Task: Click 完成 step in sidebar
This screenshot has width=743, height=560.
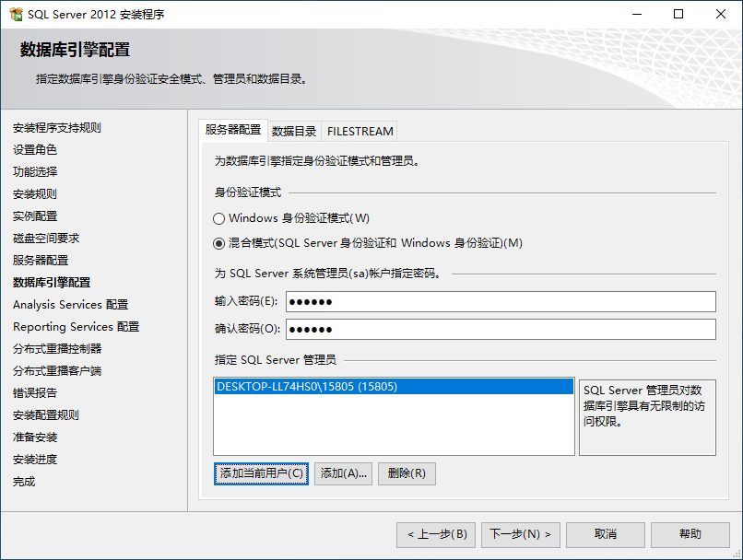Action: click(24, 482)
